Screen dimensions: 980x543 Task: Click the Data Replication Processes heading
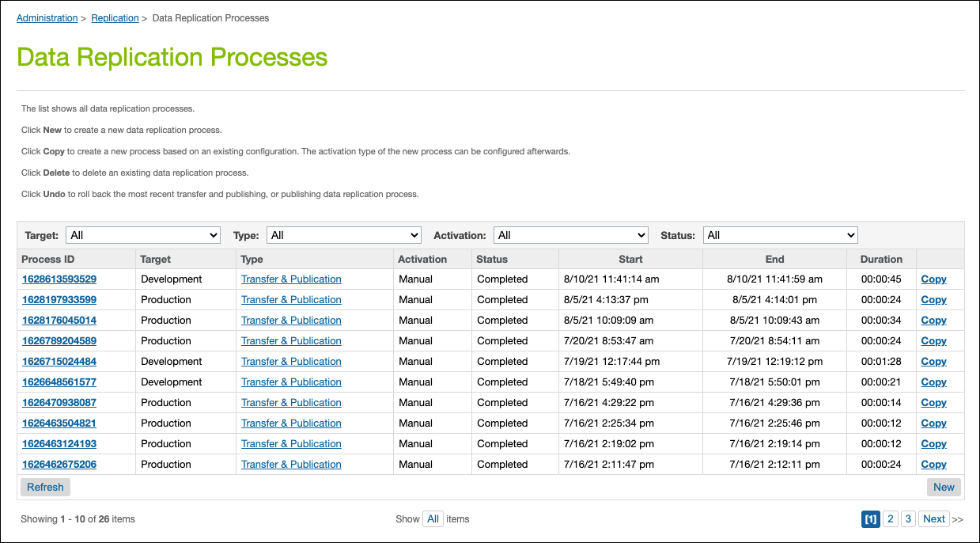click(172, 57)
